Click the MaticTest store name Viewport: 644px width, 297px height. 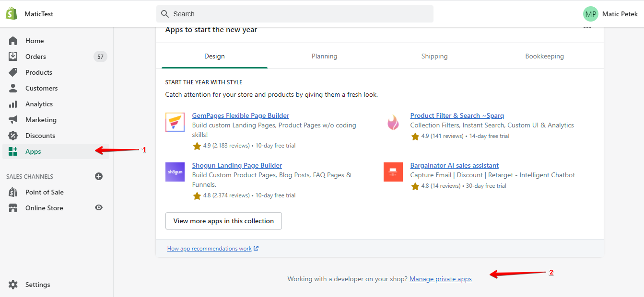(x=39, y=14)
